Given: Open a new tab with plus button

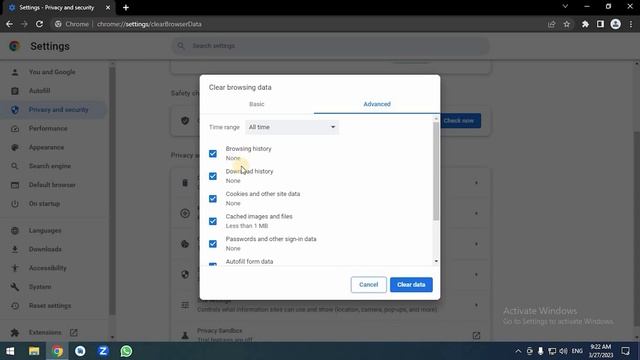Looking at the screenshot, I should pyautogui.click(x=126, y=7).
